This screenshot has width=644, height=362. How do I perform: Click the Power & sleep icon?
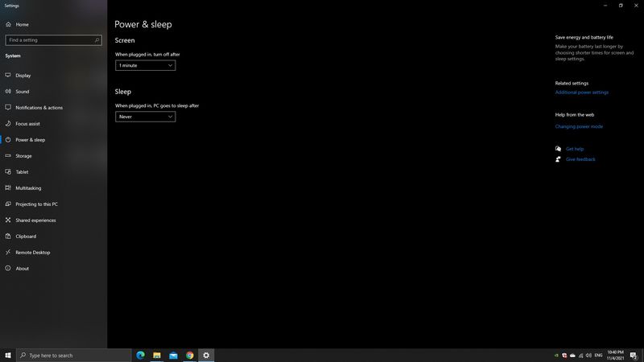[8, 139]
